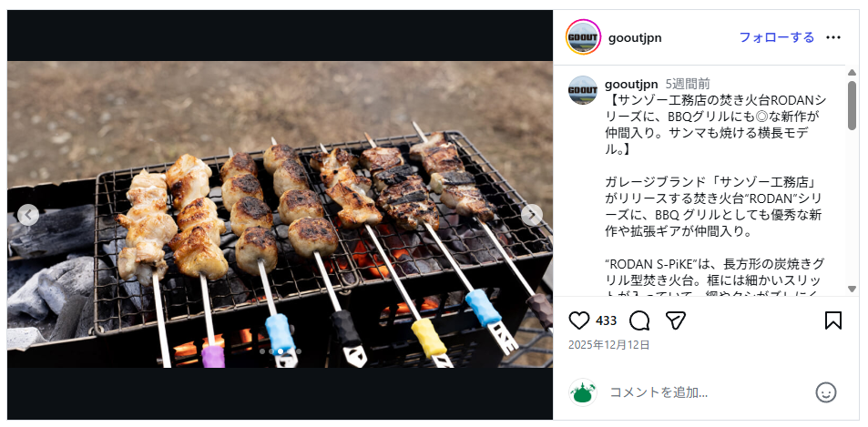Screen dimensions: 868x427
Task: Go to the next photo in the carousel
Action: (x=532, y=215)
